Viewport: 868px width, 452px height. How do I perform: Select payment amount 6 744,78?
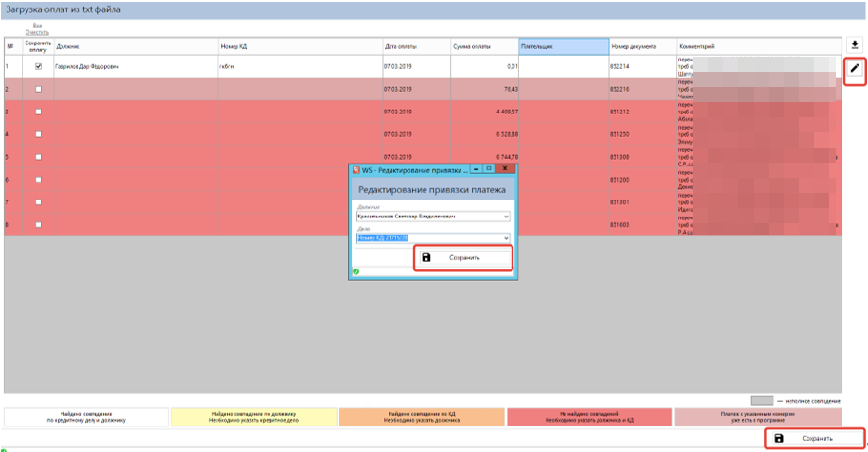(484, 157)
